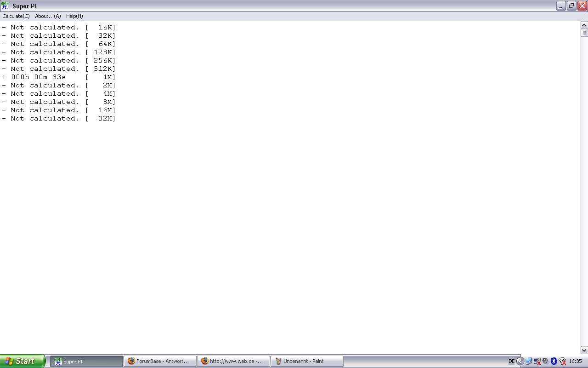Click the 8M not calculated row

point(59,102)
